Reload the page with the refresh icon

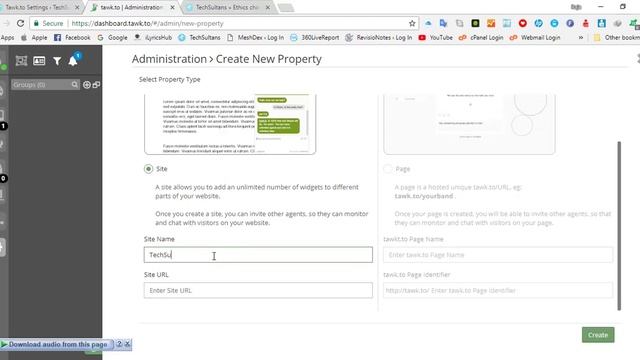pos(20,23)
